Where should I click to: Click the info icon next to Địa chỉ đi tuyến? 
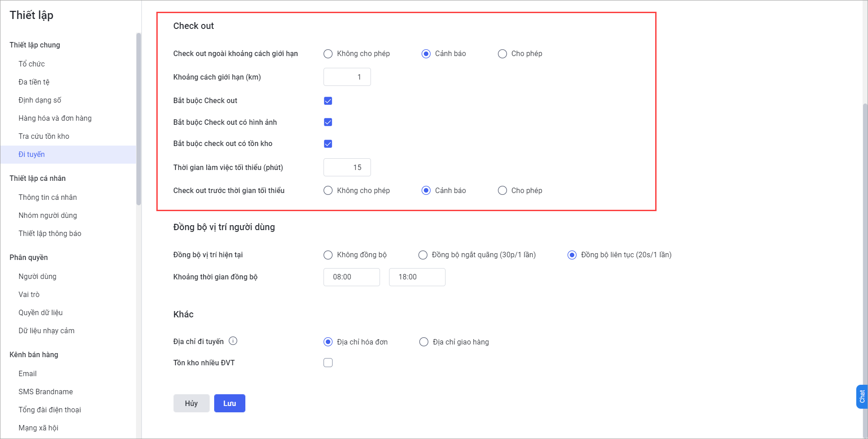tap(233, 341)
